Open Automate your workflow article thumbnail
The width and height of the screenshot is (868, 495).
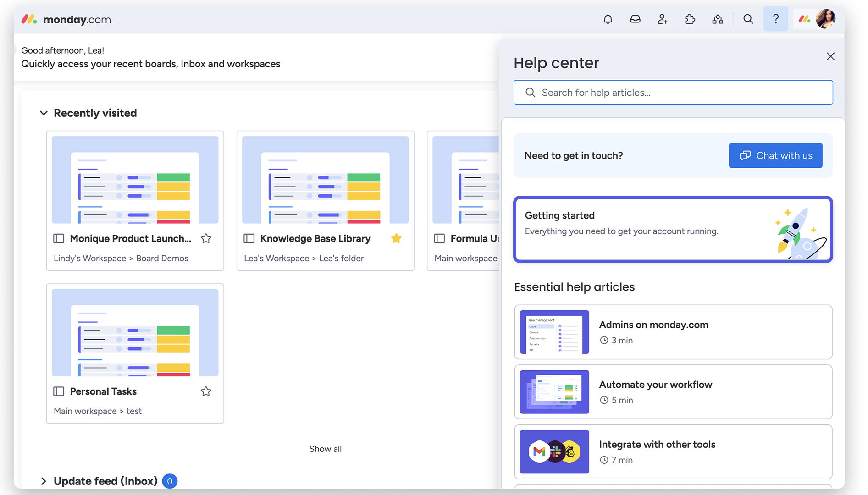pos(554,392)
